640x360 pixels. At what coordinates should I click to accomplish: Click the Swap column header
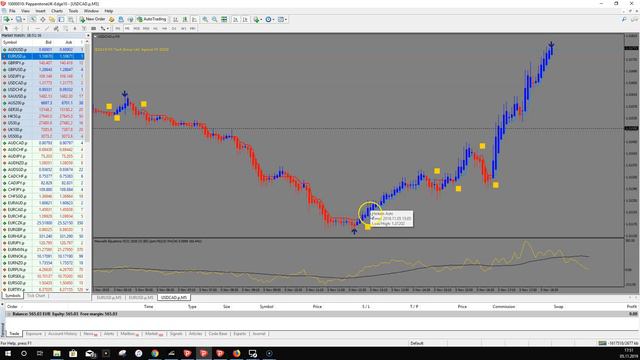(558, 306)
